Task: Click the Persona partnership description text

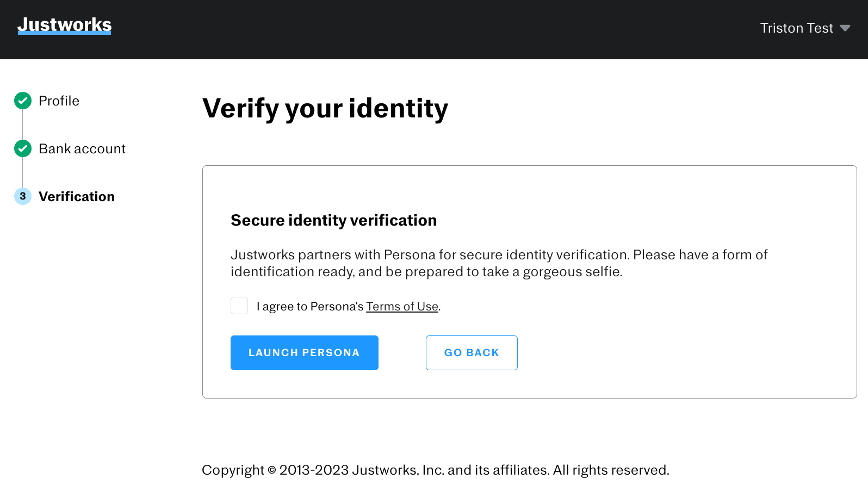Action: [x=499, y=263]
